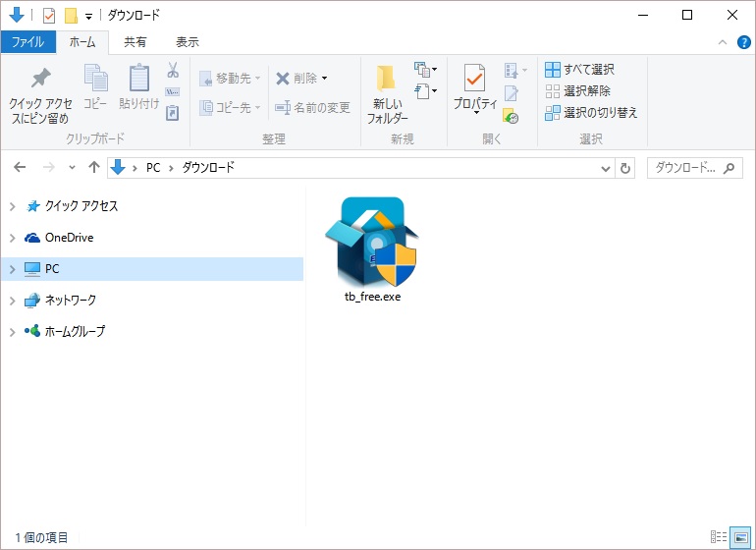The width and height of the screenshot is (756, 550).
Task: Click the Quick Access Toolbar properties icon
Action: coord(49,16)
